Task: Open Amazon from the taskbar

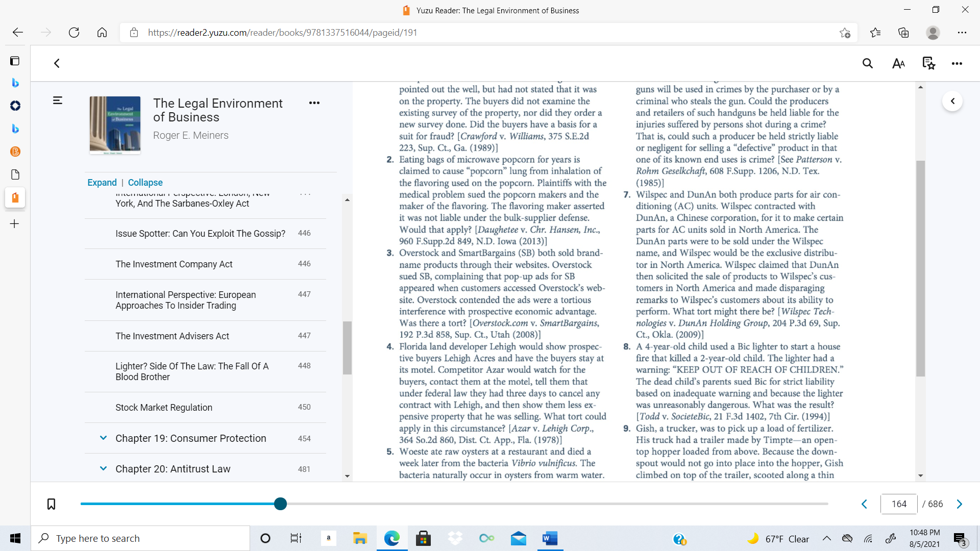Action: tap(329, 538)
